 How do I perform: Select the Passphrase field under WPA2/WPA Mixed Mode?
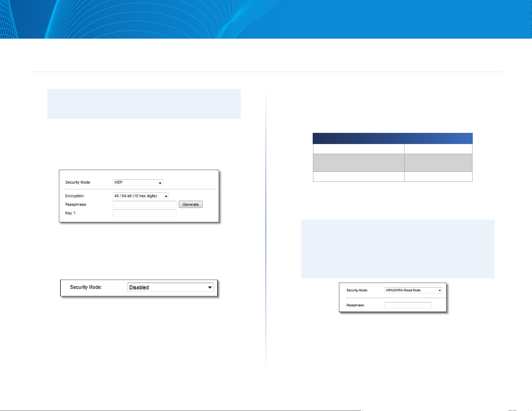(408, 305)
